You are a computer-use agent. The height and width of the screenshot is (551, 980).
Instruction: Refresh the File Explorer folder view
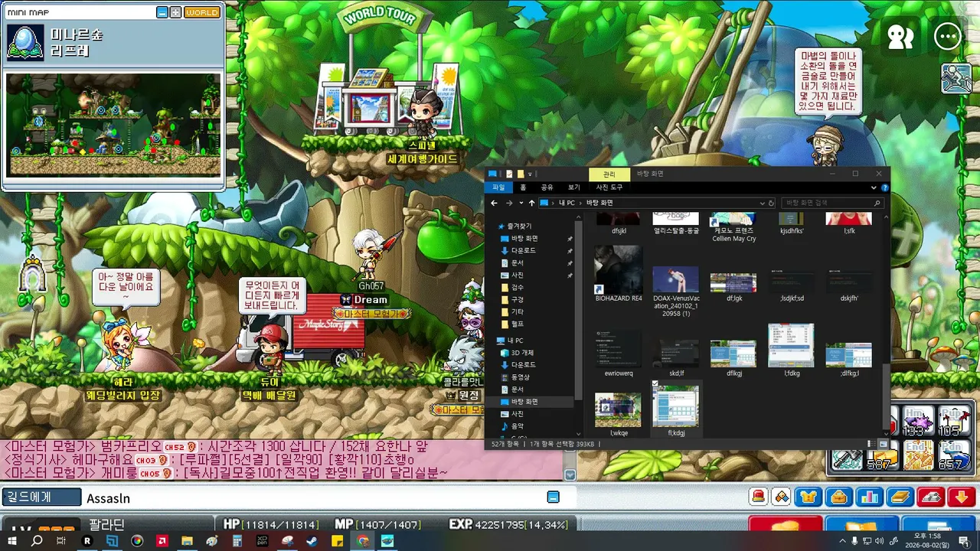click(772, 203)
